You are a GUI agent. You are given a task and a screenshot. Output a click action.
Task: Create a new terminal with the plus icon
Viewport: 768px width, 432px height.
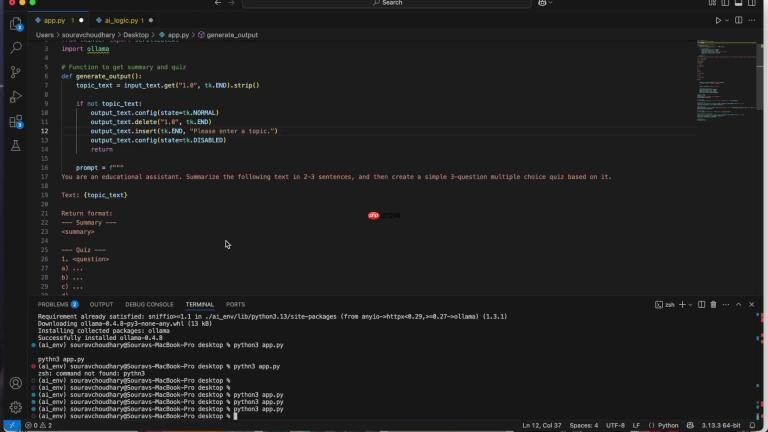(x=682, y=305)
